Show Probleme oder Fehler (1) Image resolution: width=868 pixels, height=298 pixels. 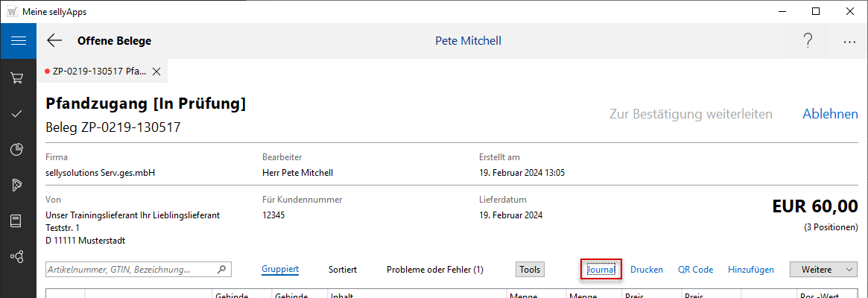tap(435, 270)
